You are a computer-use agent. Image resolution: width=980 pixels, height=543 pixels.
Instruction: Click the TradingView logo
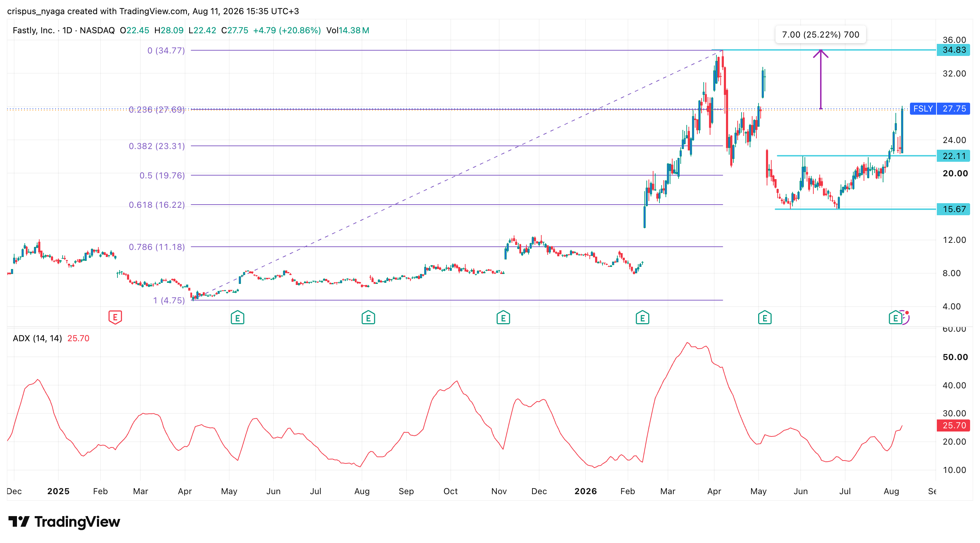64,521
